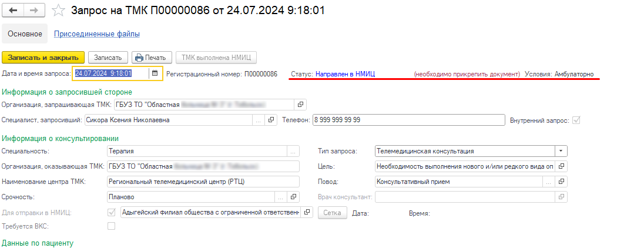This screenshot has height=248, width=644.
Task: Toggle the Для отправки в НМИЦ checkbox
Action: click(x=112, y=212)
